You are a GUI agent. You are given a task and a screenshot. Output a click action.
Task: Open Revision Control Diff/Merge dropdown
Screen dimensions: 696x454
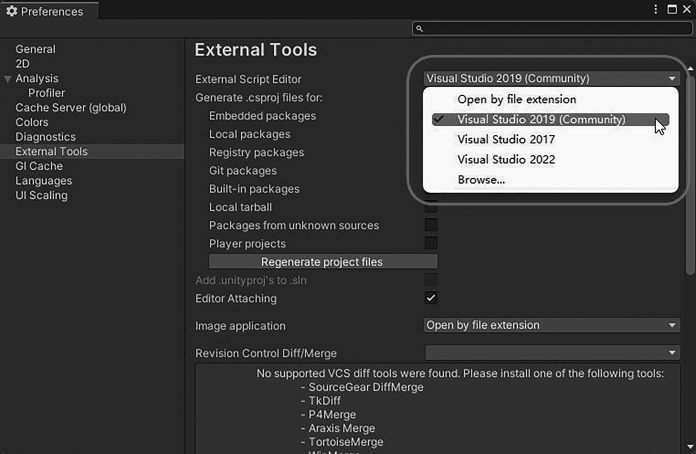552,353
